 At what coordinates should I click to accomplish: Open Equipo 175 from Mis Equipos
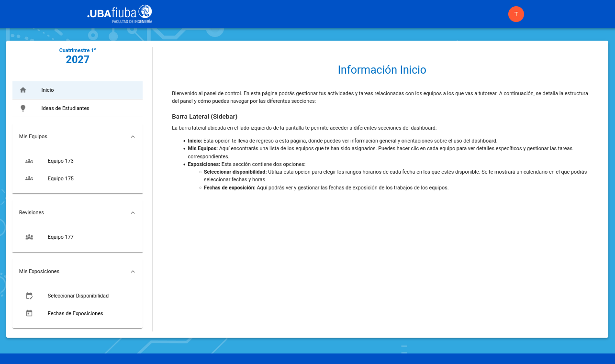tap(61, 178)
